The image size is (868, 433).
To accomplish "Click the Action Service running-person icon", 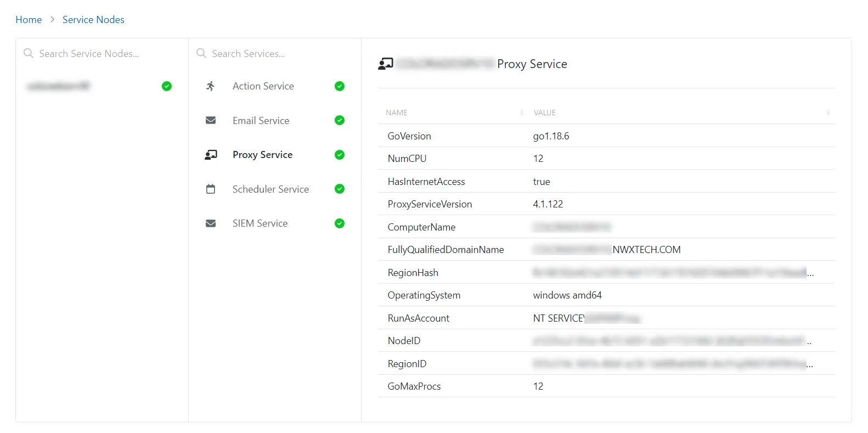I will 211,86.
